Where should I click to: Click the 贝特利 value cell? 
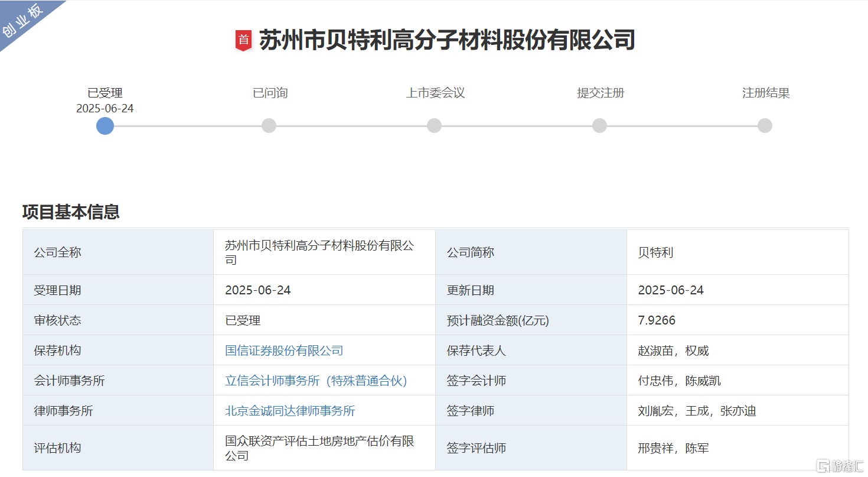(x=738, y=252)
